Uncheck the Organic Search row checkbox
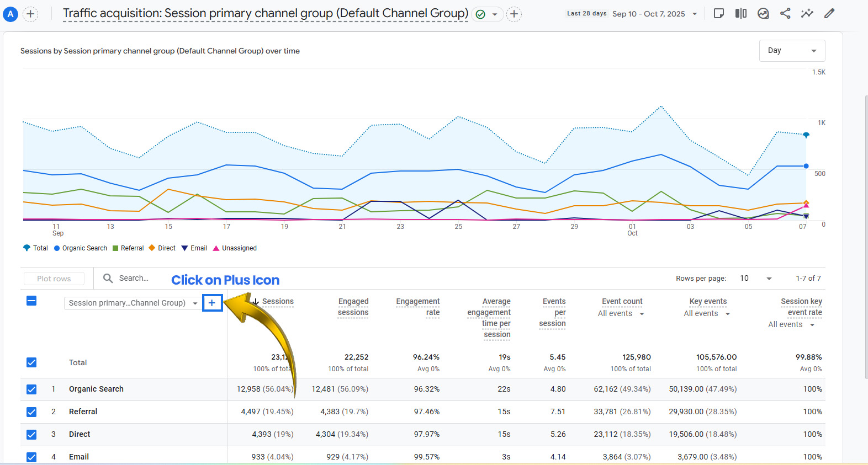This screenshot has height=465, width=868. pos(31,389)
